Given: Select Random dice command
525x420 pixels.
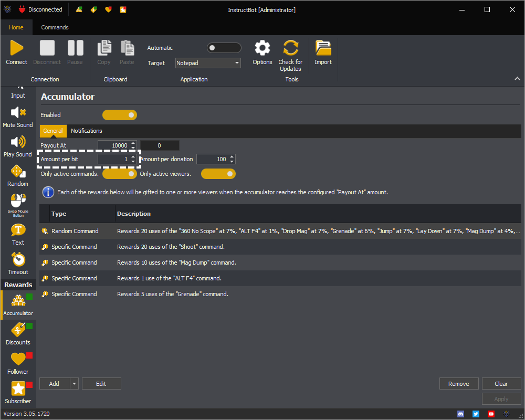Looking at the screenshot, I should pos(18,176).
